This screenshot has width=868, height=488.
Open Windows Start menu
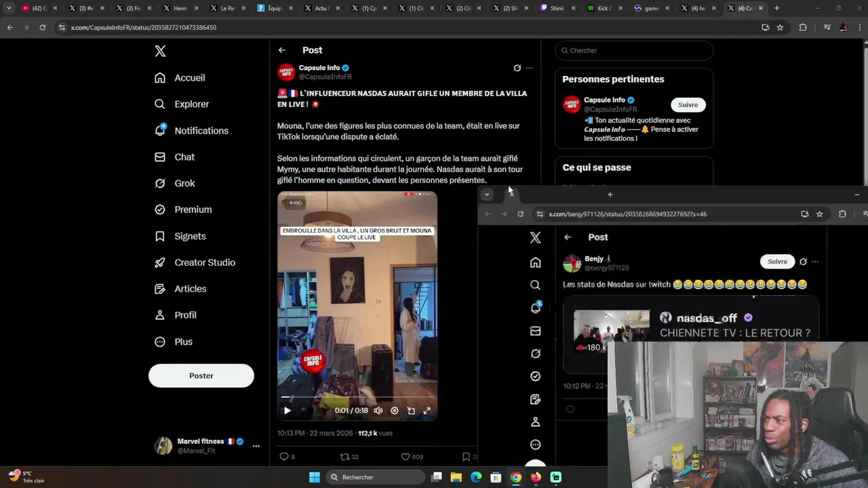coord(315,477)
